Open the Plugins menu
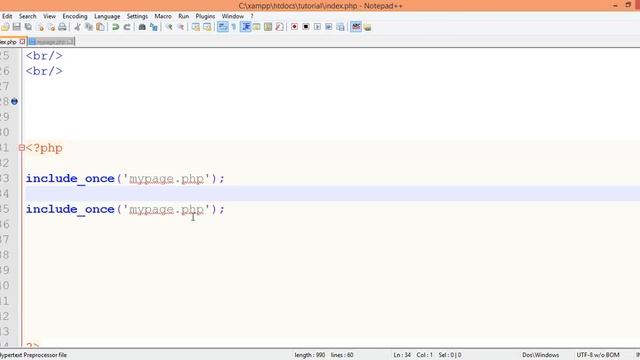Image resolution: width=640 pixels, height=360 pixels. 205,16
